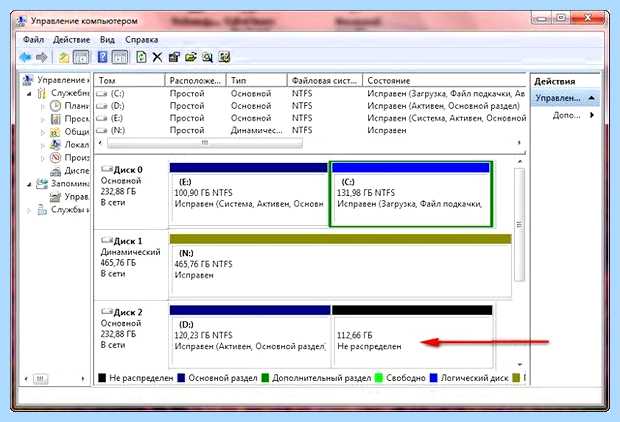
Task: Click the volume list horizontal scrollbar thumb
Action: (205, 143)
